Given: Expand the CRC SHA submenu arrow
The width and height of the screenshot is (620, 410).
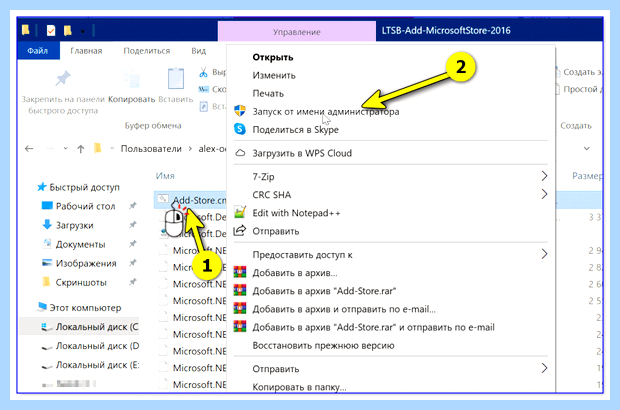Looking at the screenshot, I should (544, 194).
